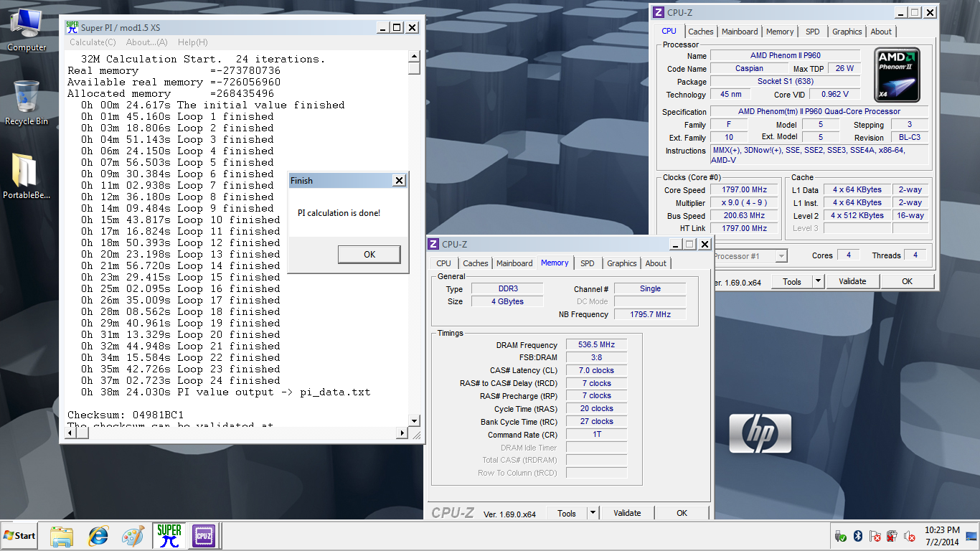Viewport: 980px width, 551px height.
Task: Click OK in front CPU-Z window
Action: pos(682,513)
